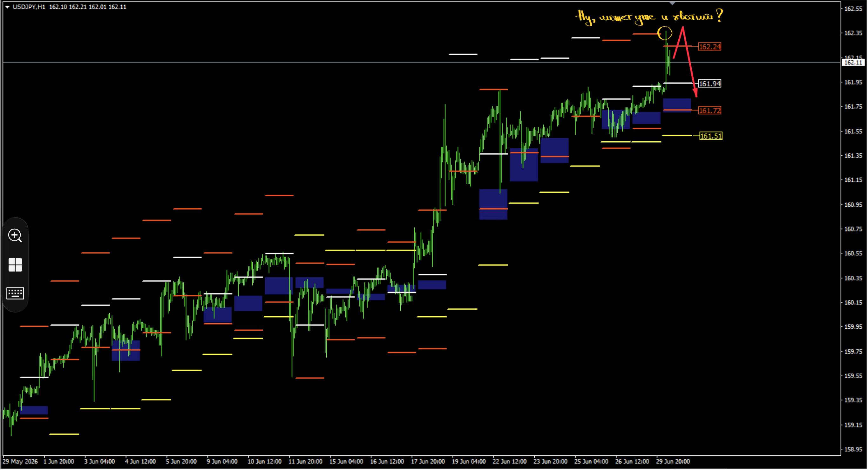Click the 162.55 price scale value
This screenshot has width=868, height=470.
[x=853, y=9]
